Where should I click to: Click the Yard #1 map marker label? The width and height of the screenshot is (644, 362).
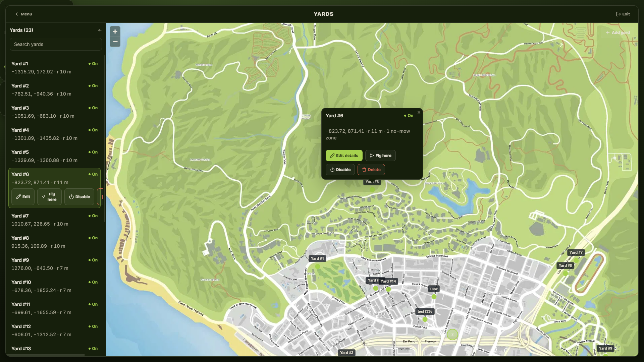pos(317,258)
